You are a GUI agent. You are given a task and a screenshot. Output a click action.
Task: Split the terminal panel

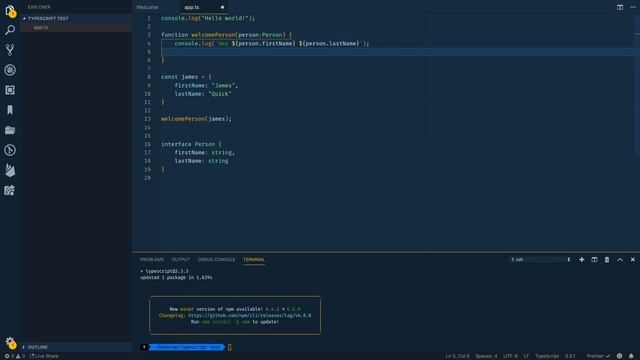[594, 260]
